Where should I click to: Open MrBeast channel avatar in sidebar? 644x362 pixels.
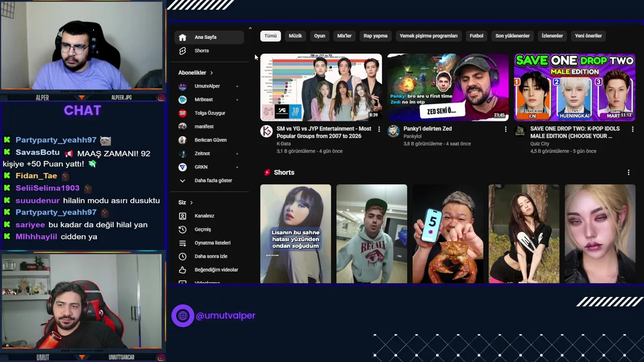point(183,100)
